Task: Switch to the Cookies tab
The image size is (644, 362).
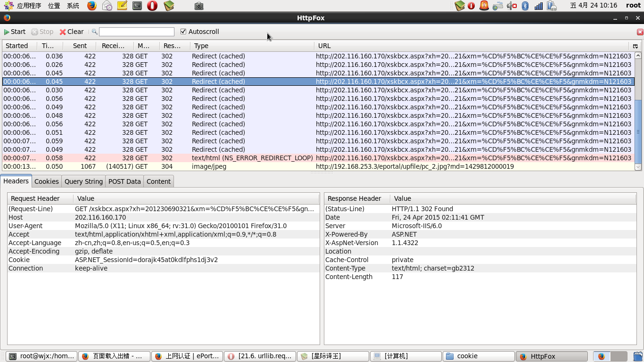Action: (x=47, y=181)
